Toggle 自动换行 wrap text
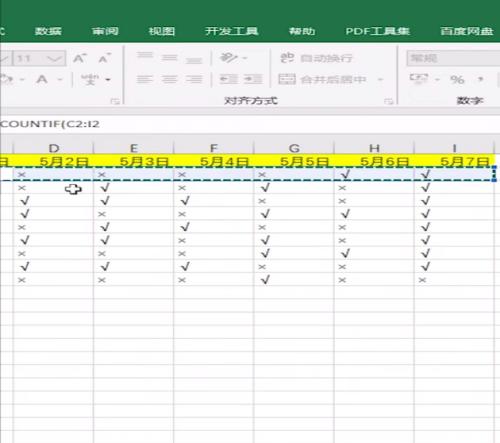 click(316, 58)
